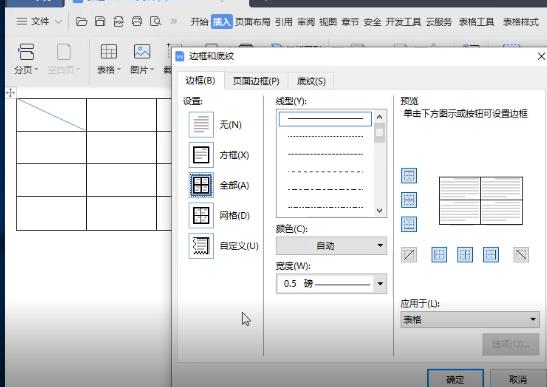
Task: Select the 自定义(U) custom border setting
Action: coord(201,246)
